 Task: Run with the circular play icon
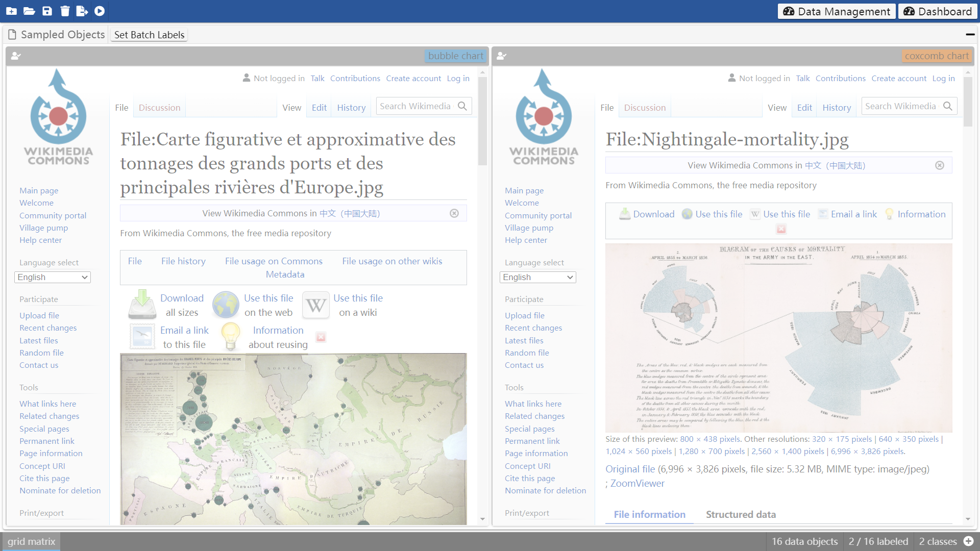[100, 11]
